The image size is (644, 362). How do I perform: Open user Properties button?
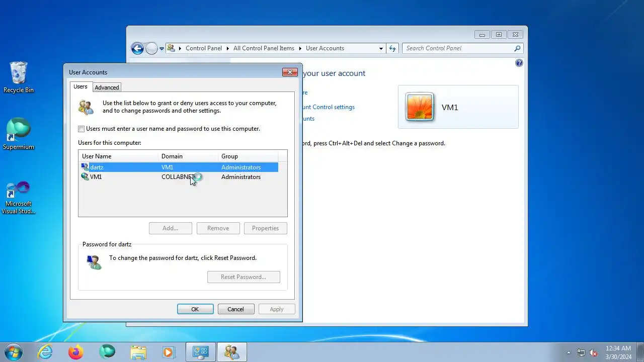(265, 228)
